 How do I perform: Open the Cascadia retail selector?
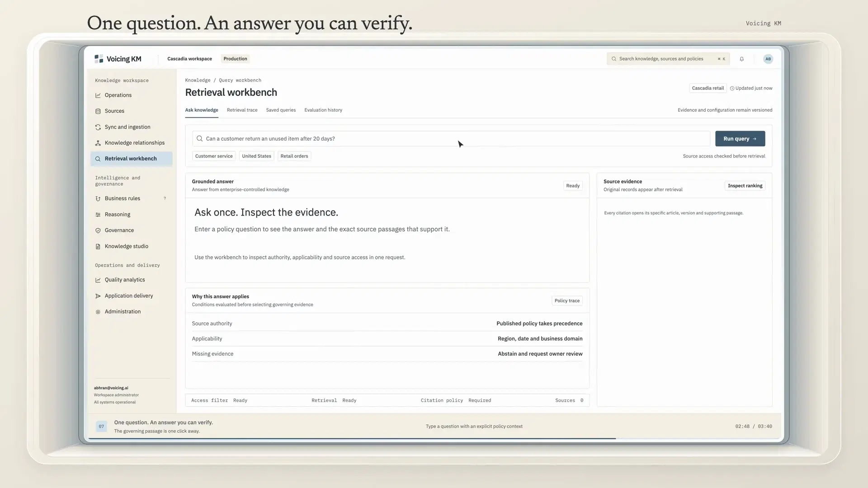point(708,88)
